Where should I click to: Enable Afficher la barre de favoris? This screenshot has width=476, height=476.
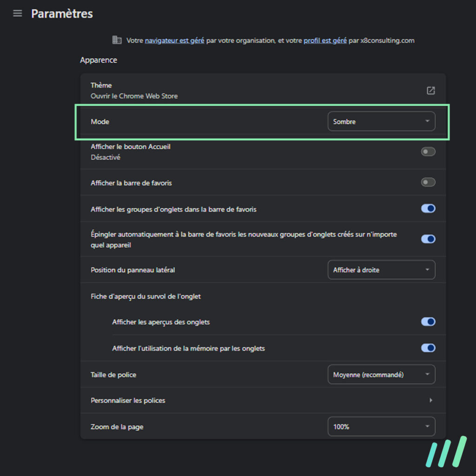pos(428,182)
